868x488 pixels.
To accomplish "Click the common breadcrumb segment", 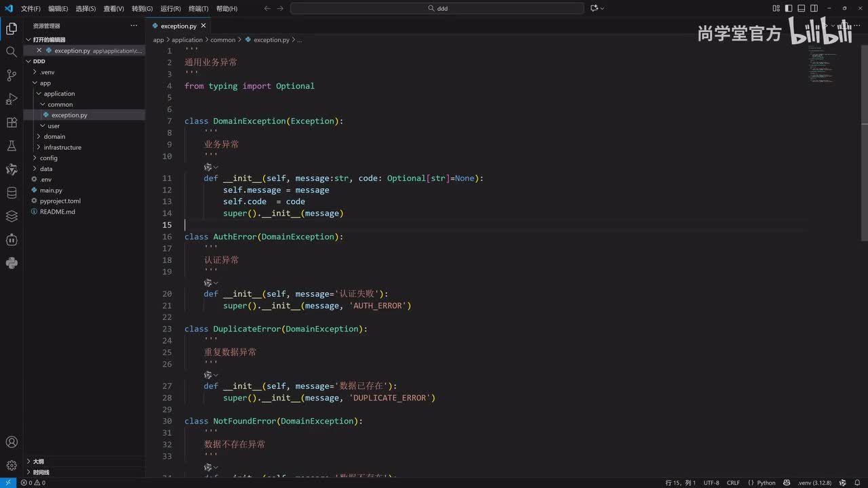I will click(x=223, y=40).
